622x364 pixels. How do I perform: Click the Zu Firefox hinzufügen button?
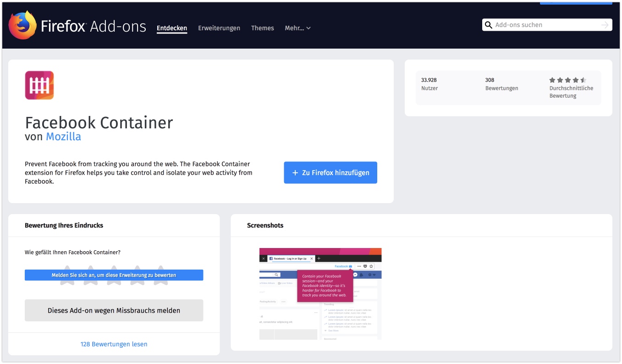click(x=330, y=173)
